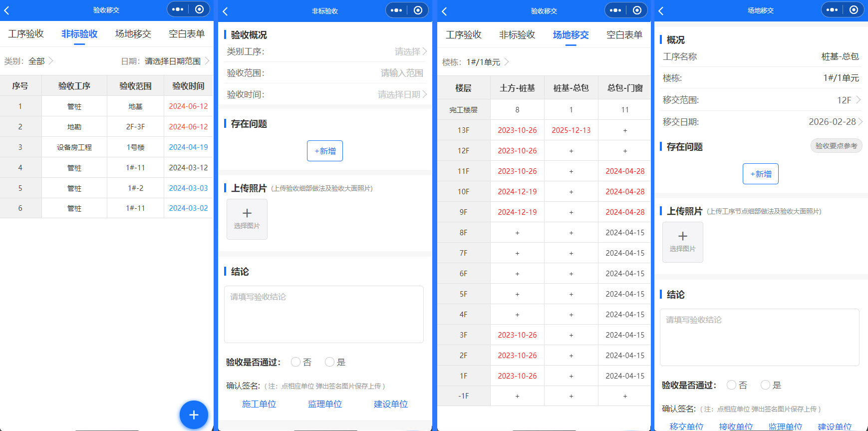Click the 验收要点参考 button
868x431 pixels.
836,146
